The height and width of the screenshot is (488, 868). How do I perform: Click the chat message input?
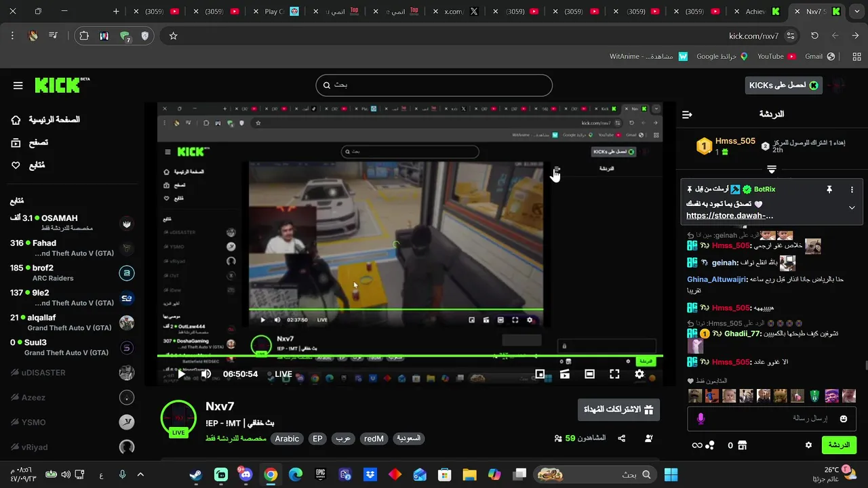pos(772,419)
